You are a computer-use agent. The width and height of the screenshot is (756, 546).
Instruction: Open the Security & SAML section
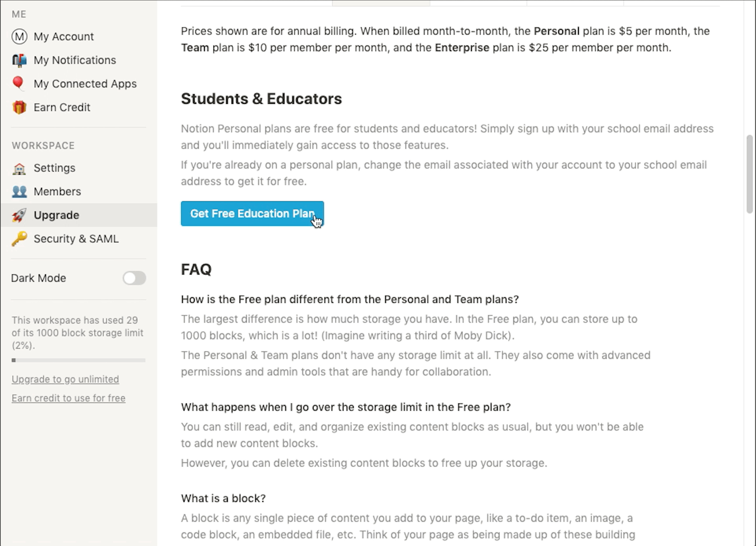coord(79,239)
